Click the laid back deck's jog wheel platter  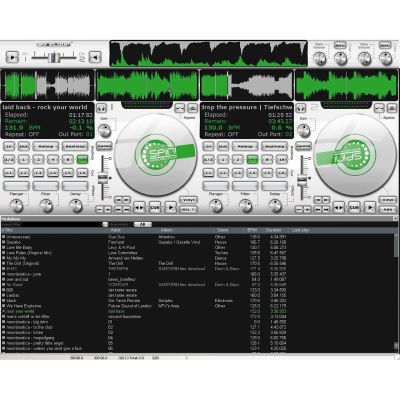tap(156, 155)
